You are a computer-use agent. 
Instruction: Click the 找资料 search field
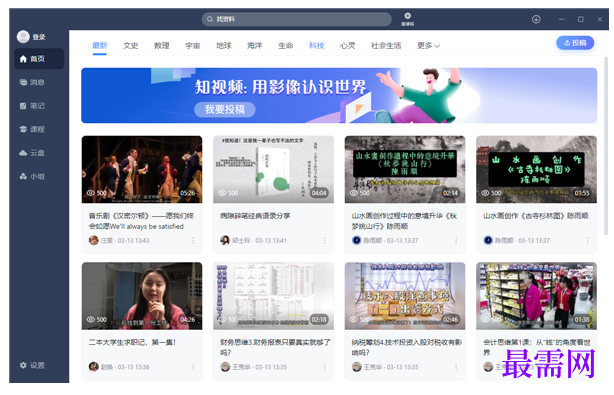point(296,19)
